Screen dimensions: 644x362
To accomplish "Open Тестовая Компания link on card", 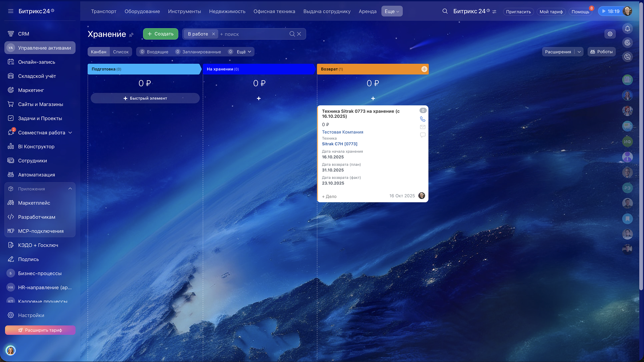I will coord(342,132).
